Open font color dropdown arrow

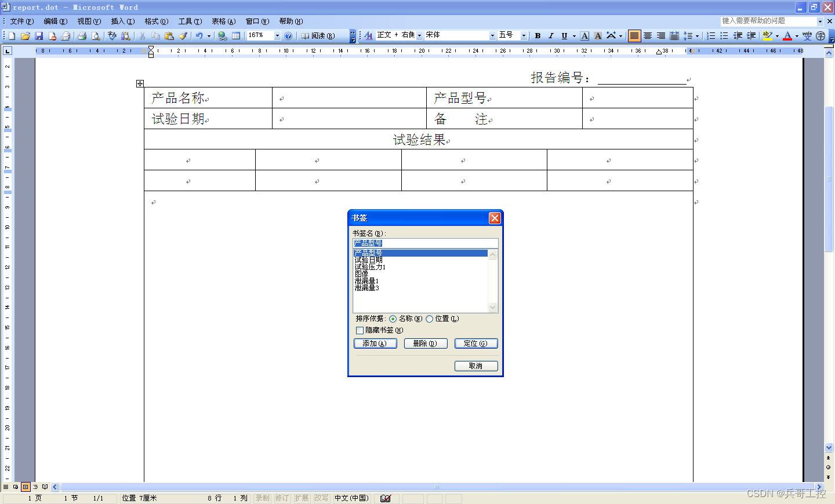[x=797, y=36]
